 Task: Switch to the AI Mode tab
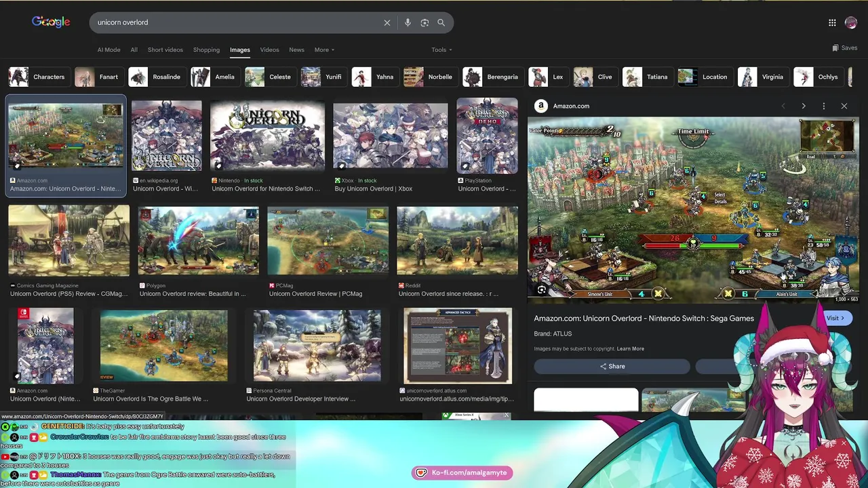coord(108,49)
